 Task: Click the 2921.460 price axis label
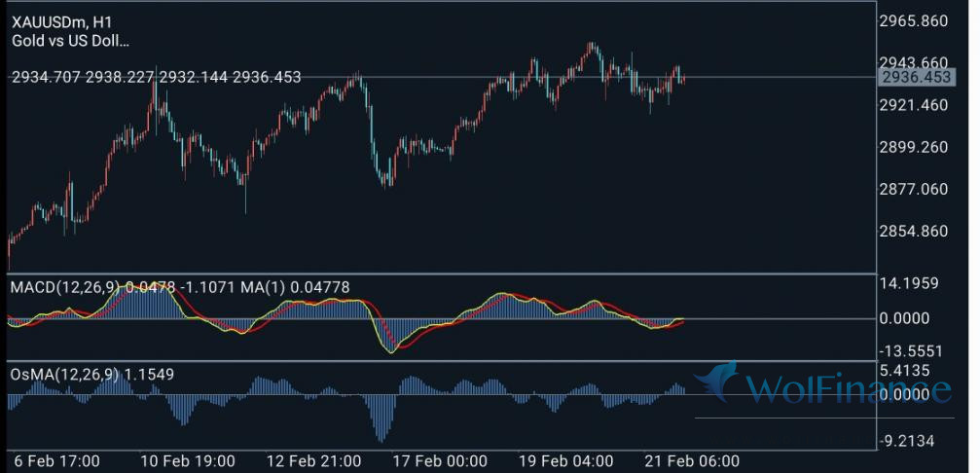tap(913, 105)
